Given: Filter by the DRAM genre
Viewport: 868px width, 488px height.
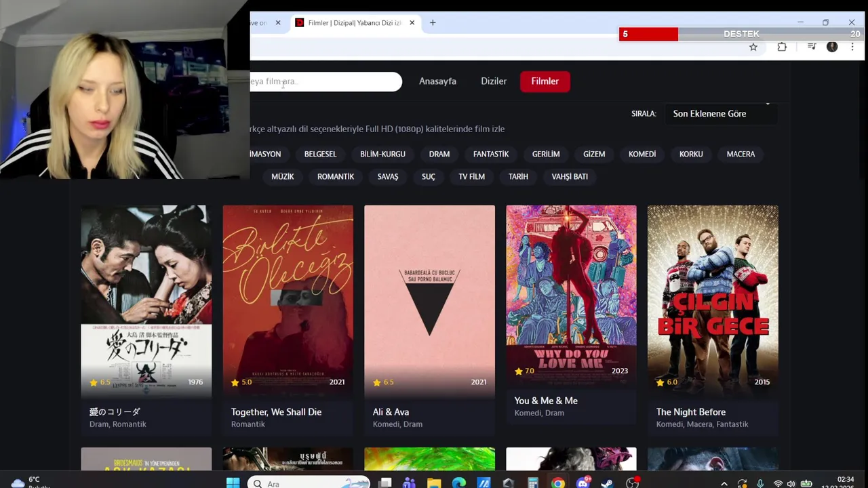Looking at the screenshot, I should click(439, 154).
